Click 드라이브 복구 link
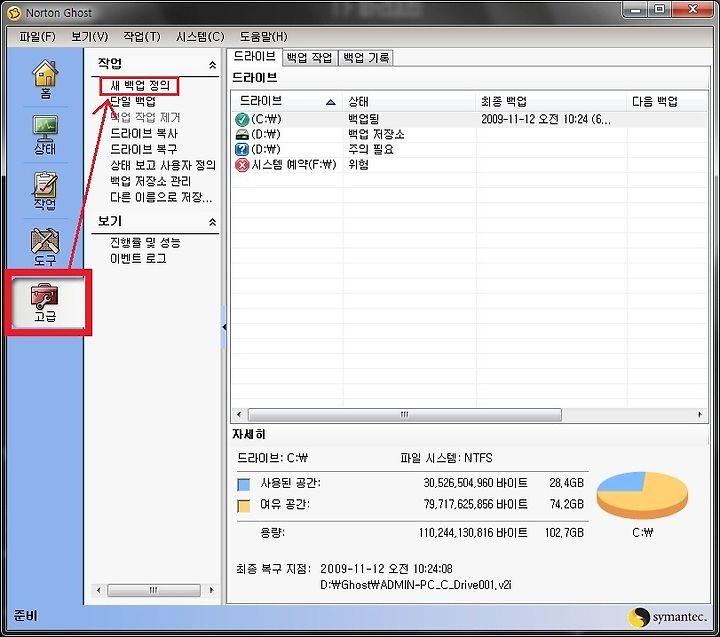The width and height of the screenshot is (720, 637). click(x=144, y=150)
